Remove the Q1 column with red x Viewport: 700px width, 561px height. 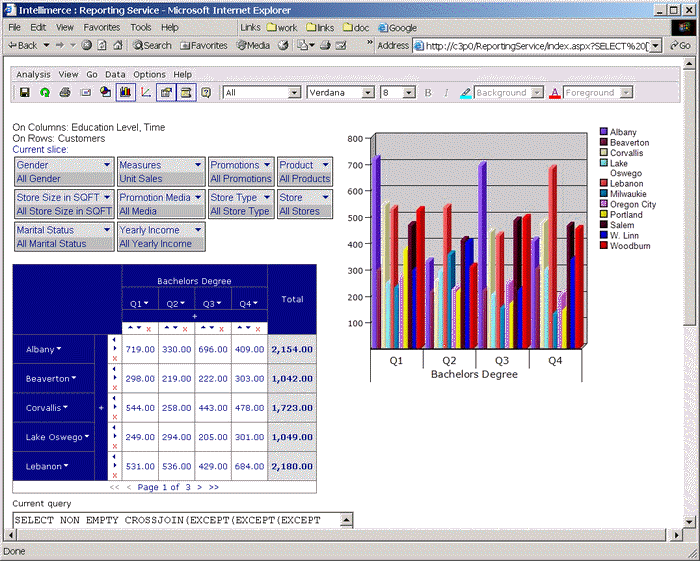(x=149, y=329)
